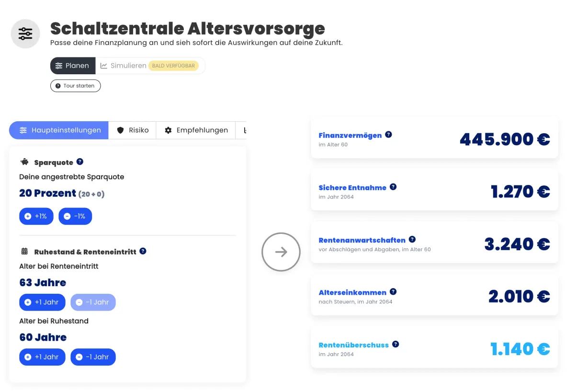
Task: Click the BALD VERFÜGBAR badge
Action: pos(174,66)
